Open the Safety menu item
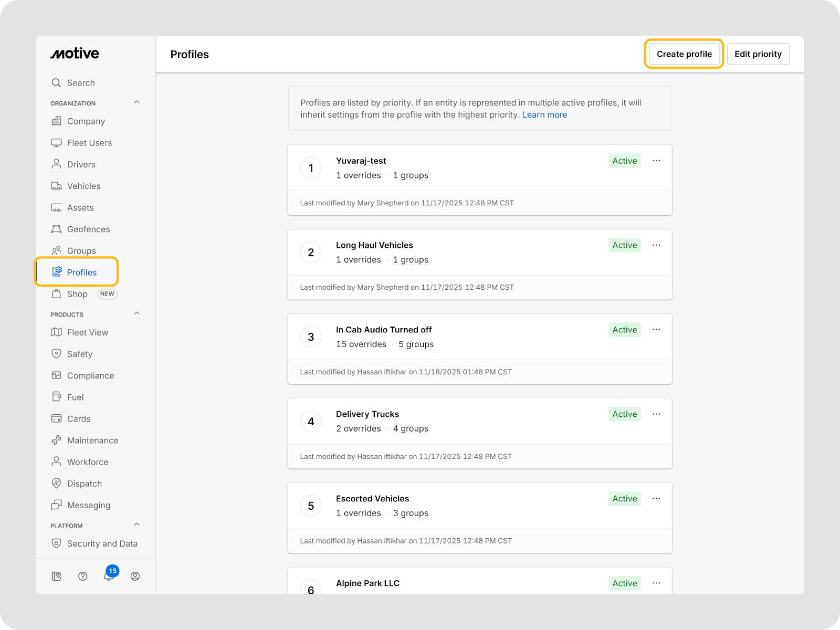Viewport: 840px width, 630px height. click(x=79, y=354)
